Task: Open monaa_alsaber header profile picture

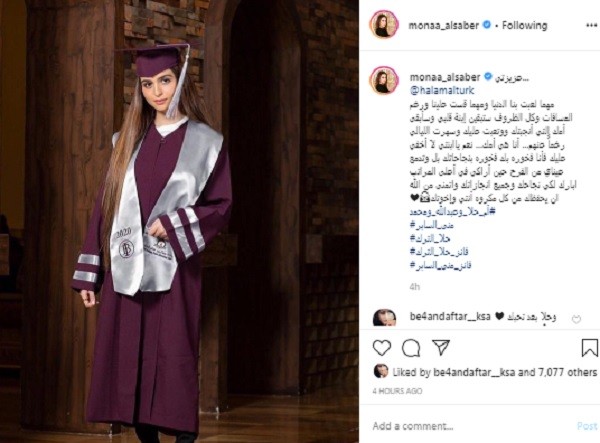Action: [384, 25]
